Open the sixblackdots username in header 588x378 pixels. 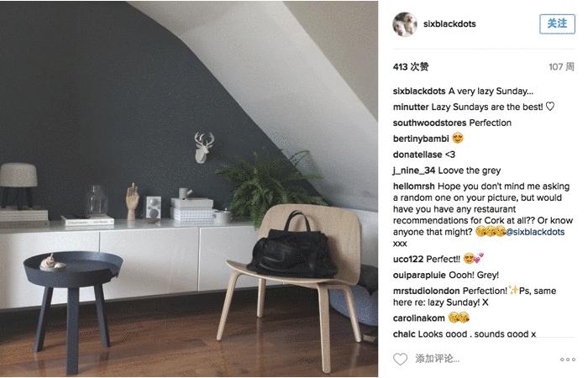[449, 24]
